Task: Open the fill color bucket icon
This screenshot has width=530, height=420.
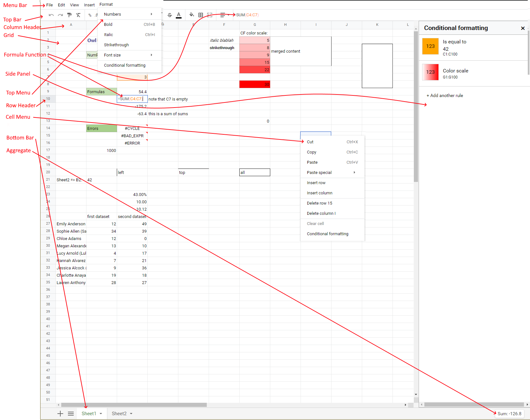Action: (x=191, y=15)
